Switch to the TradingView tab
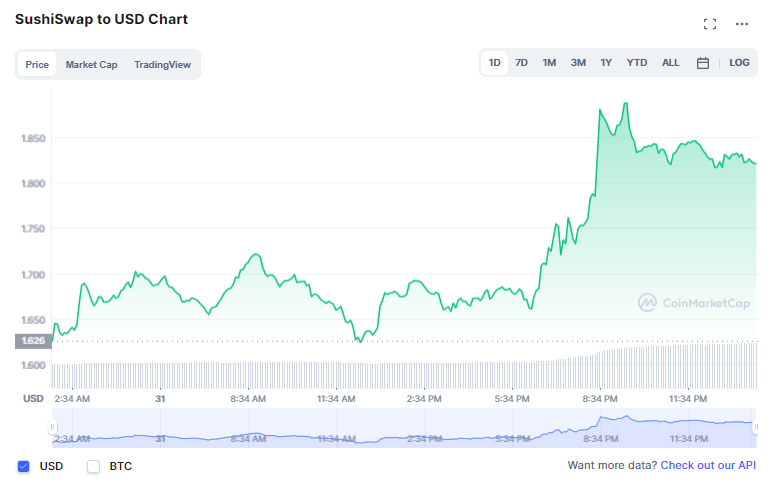Image resolution: width=781 pixels, height=484 pixels. [x=162, y=65]
